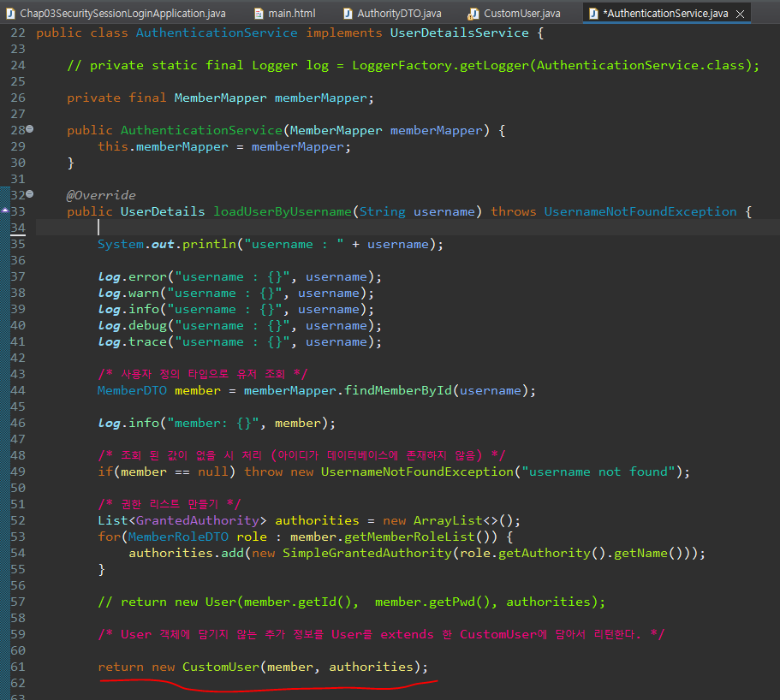Click GrantedAuthority in the List declaration
Screen dimensions: 780x700
pyautogui.click(x=198, y=520)
